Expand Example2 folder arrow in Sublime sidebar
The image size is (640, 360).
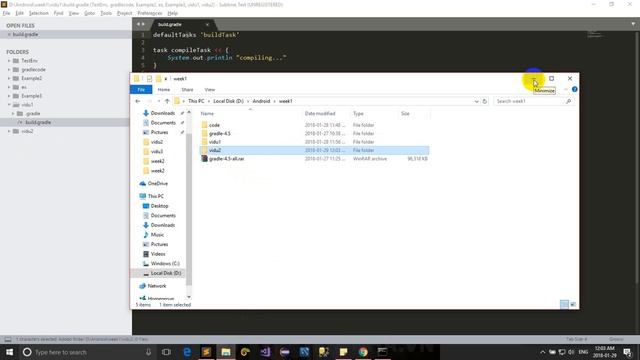(9, 78)
